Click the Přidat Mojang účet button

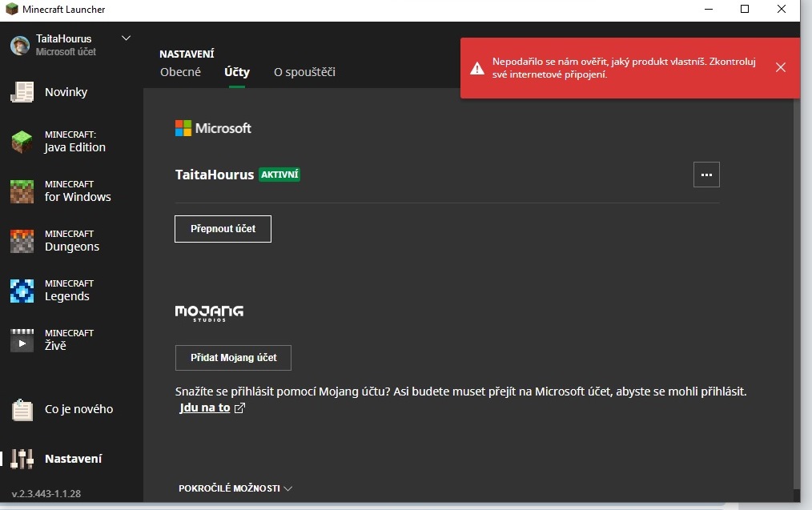tap(233, 358)
